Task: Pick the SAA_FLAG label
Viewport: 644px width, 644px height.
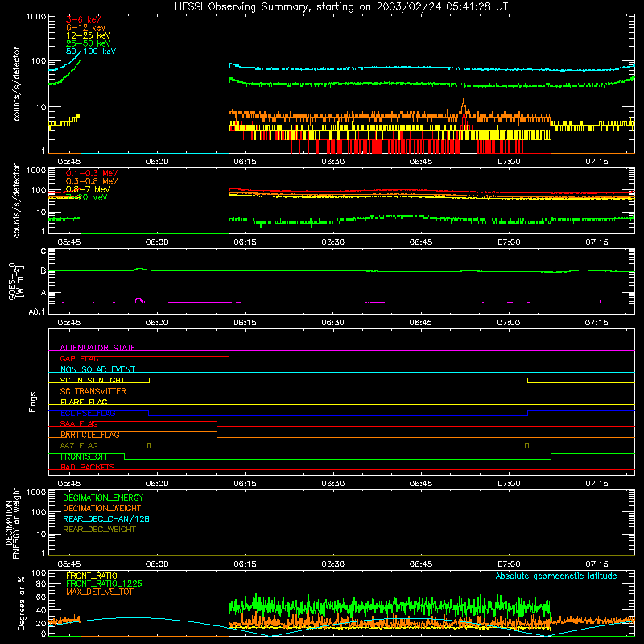Action: [79, 423]
